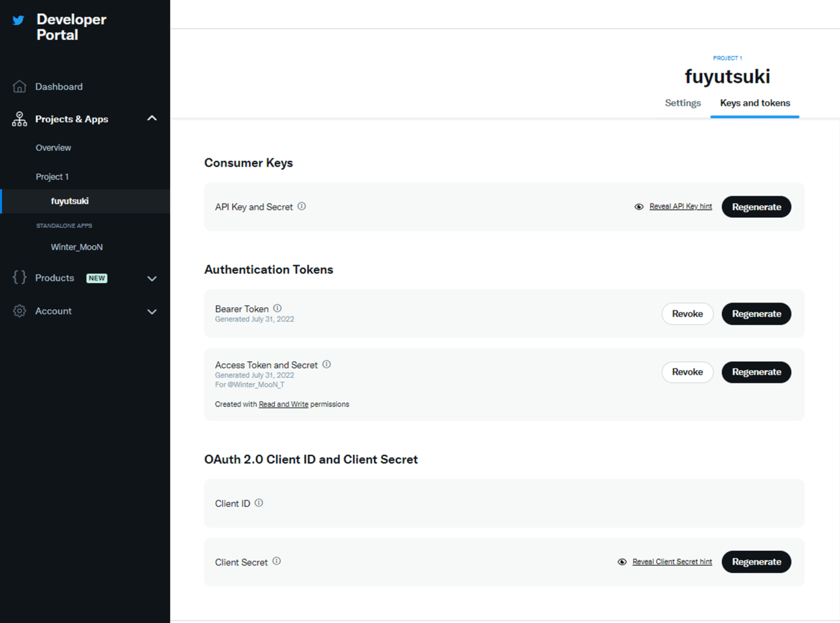840x623 pixels.
Task: Regenerate the Bearer Token
Action: point(757,314)
